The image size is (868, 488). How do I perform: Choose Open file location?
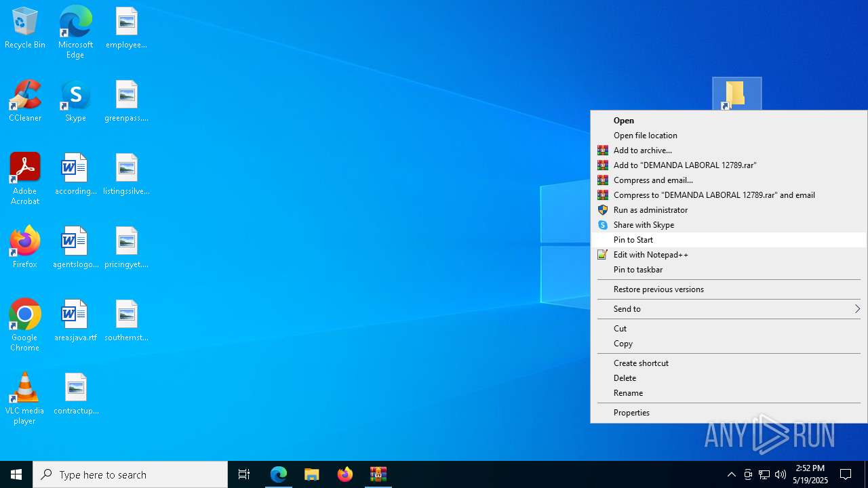729,136
